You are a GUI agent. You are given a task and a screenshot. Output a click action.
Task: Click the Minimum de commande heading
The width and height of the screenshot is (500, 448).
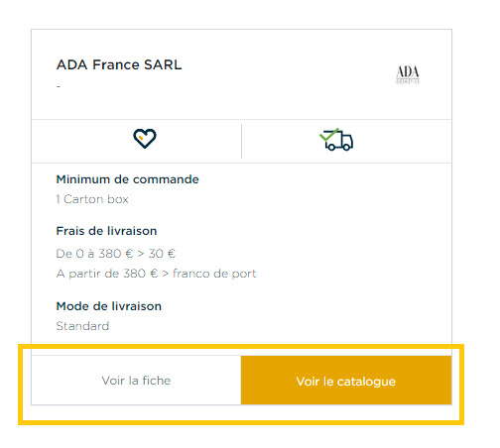click(x=127, y=179)
